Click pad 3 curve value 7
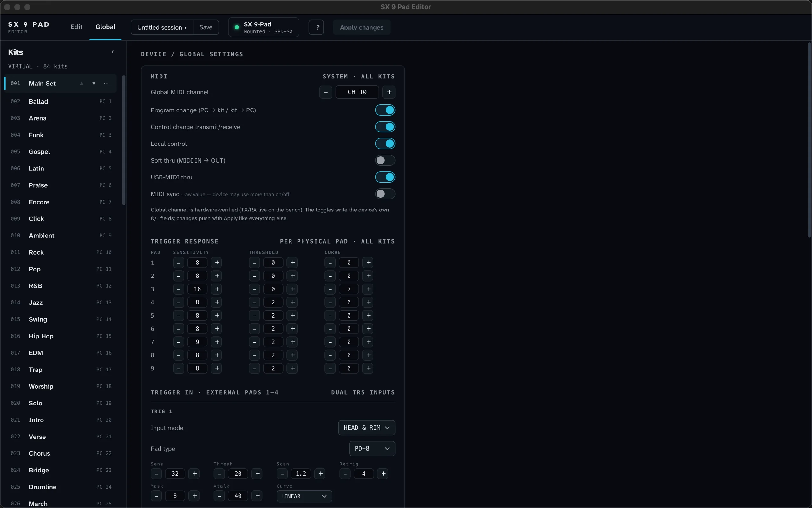This screenshot has width=812, height=508. 349,289
